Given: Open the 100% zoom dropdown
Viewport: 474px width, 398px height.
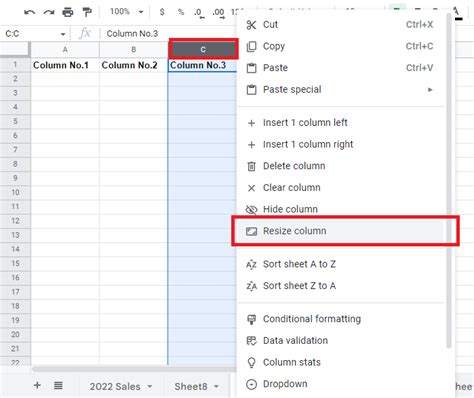Looking at the screenshot, I should coord(127,12).
